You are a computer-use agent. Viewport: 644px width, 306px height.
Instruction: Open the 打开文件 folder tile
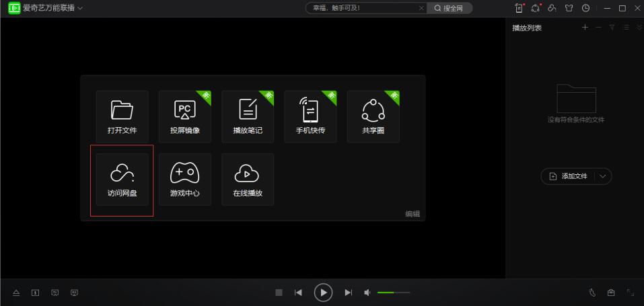pos(122,116)
